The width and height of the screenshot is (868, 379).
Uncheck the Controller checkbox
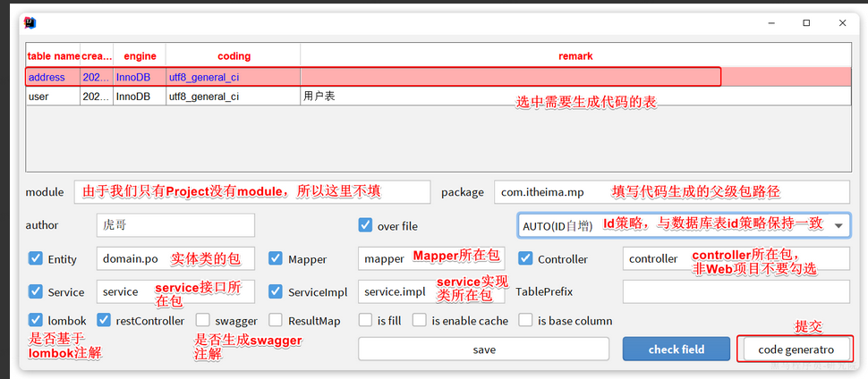525,258
